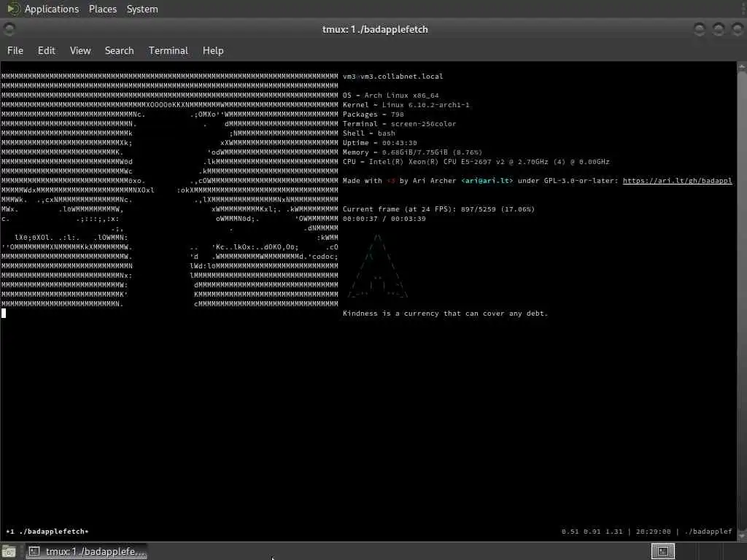Click the '00:00:37 / 00:03:39' timestamp
Viewport: 747px width, 560px height.
pos(384,219)
